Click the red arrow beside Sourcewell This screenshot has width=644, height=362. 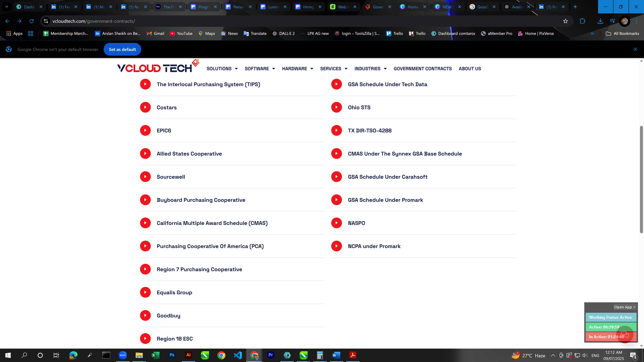click(x=145, y=177)
